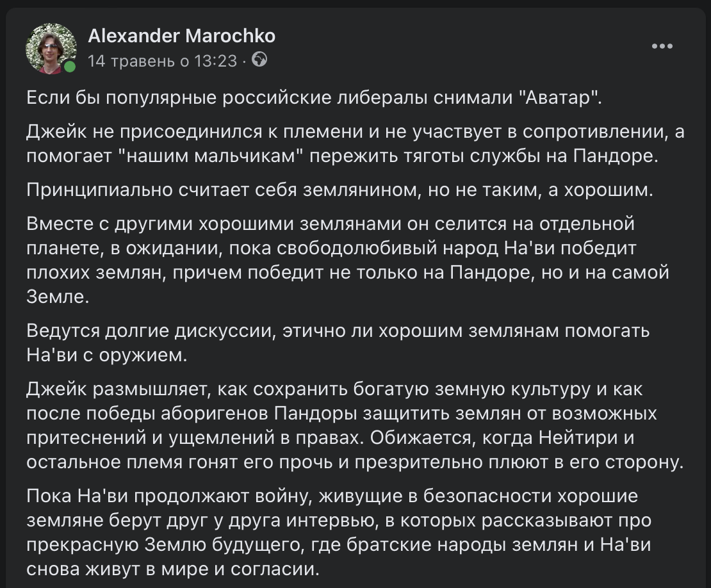Screen dimensions: 711x588
Task: Click the standalone word "Земле."
Action: tap(55, 297)
